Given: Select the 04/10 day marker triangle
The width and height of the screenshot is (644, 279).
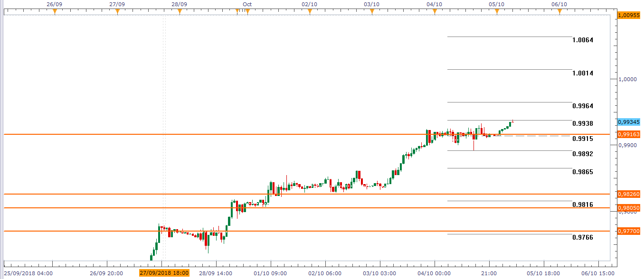Looking at the screenshot, I should click(435, 11).
